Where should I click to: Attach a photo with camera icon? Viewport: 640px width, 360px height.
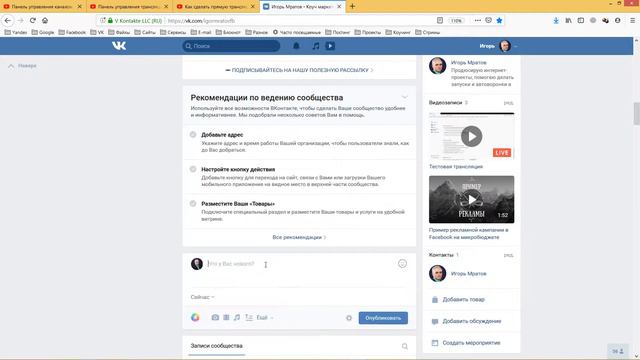pos(215,317)
